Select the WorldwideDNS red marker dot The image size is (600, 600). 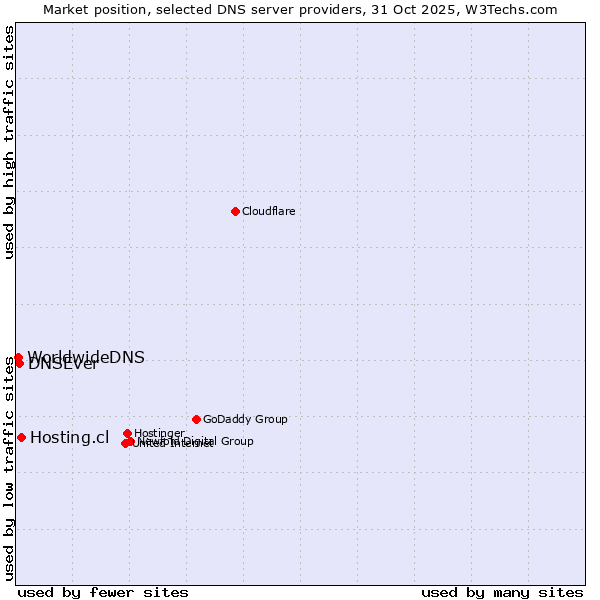[18, 357]
